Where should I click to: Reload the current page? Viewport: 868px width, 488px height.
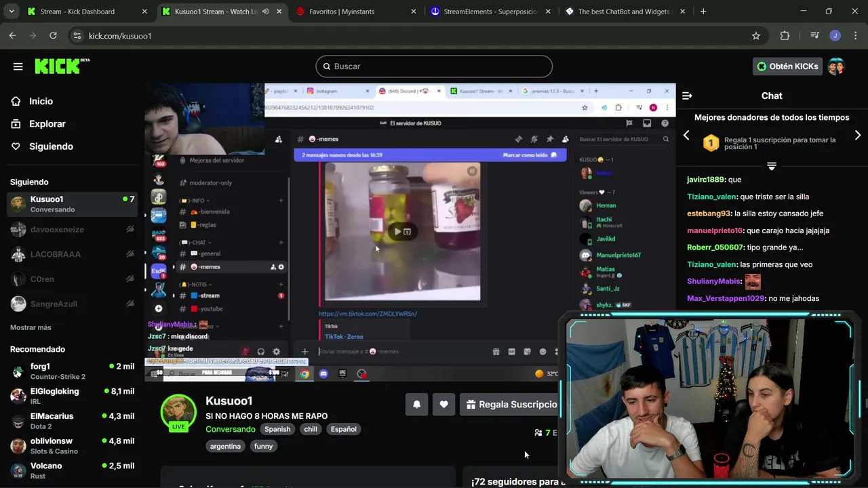click(53, 36)
